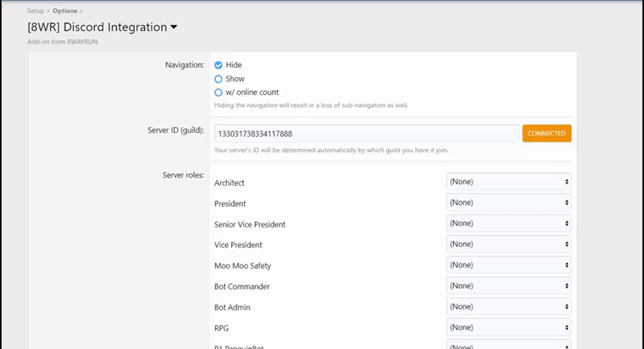Select the Show navigation radio button
The height and width of the screenshot is (349, 644).
coord(218,79)
